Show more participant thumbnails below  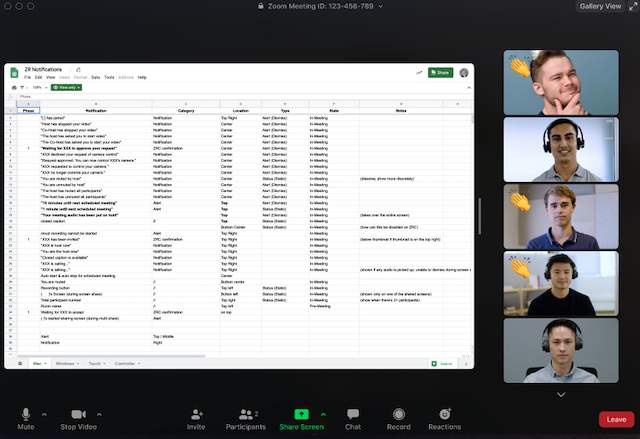pos(561,395)
